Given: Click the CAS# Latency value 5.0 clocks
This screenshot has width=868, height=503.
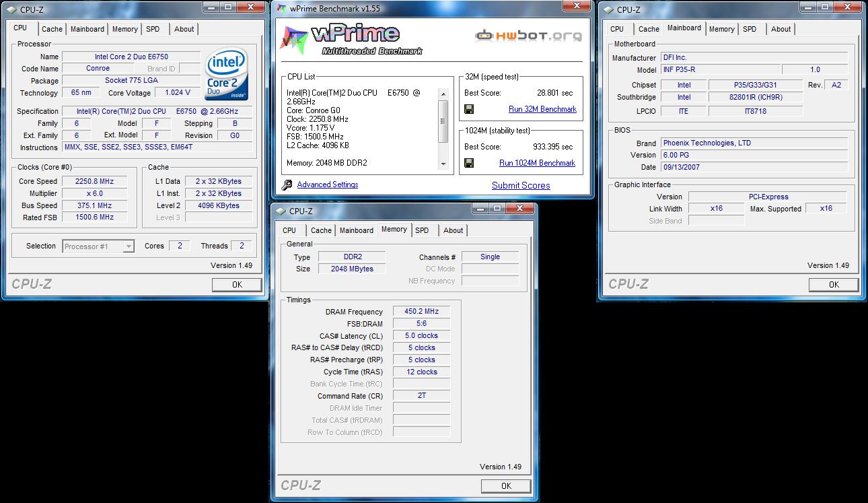Looking at the screenshot, I should point(421,336).
